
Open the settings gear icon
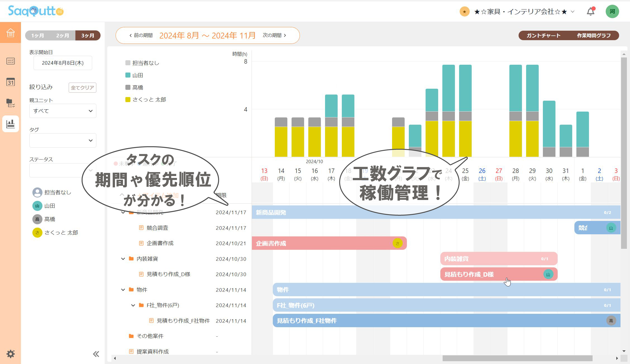[x=10, y=354]
